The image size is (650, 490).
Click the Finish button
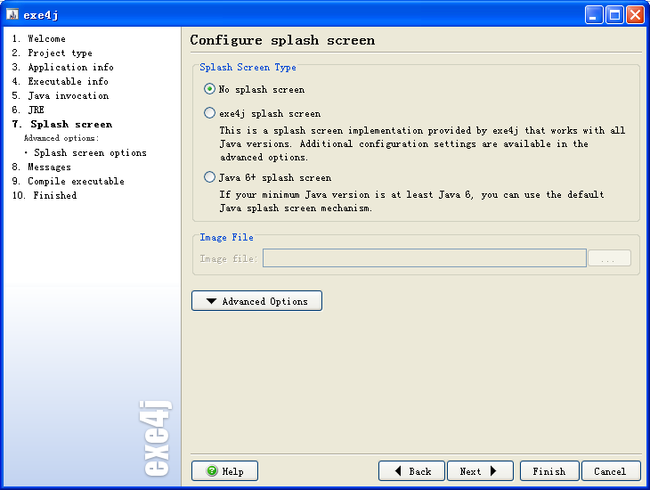point(549,471)
